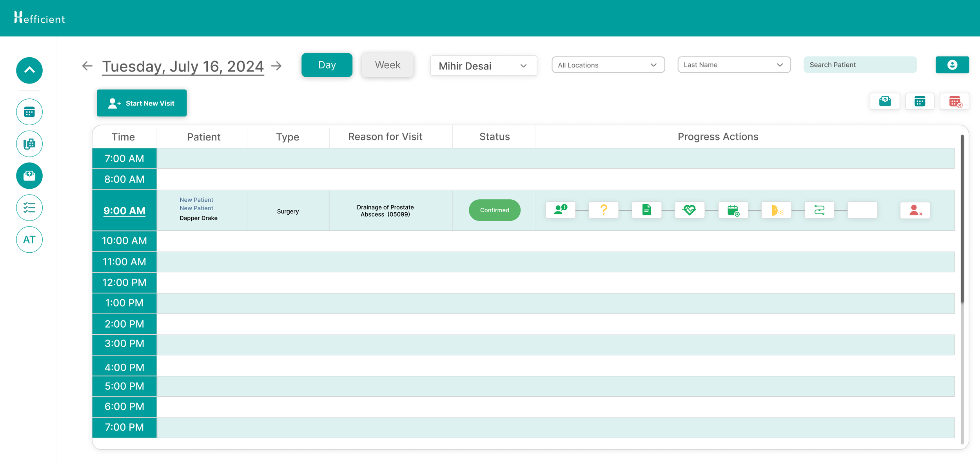Click the red remove patient icon
The width and height of the screenshot is (980, 463).
point(915,210)
